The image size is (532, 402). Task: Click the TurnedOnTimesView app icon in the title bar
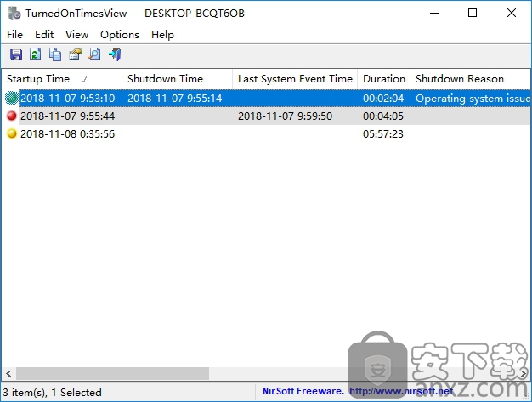[14, 14]
